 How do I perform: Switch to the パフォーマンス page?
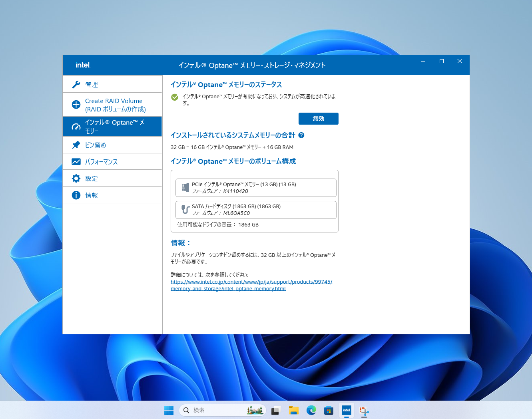tap(112, 162)
